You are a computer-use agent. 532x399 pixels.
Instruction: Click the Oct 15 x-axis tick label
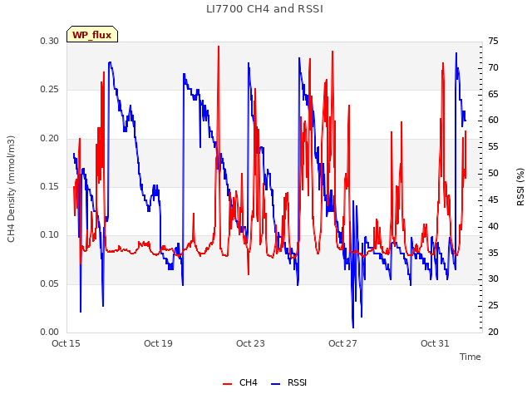tap(66, 343)
